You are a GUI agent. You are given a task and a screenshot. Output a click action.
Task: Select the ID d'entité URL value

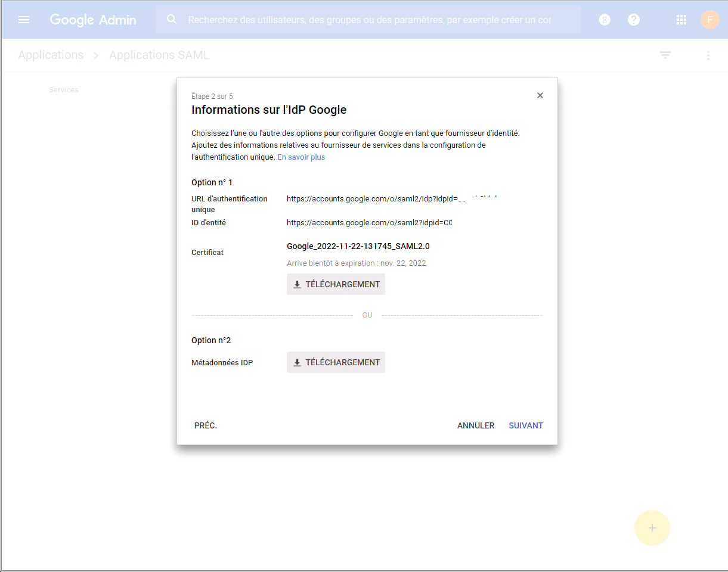pyautogui.click(x=370, y=223)
